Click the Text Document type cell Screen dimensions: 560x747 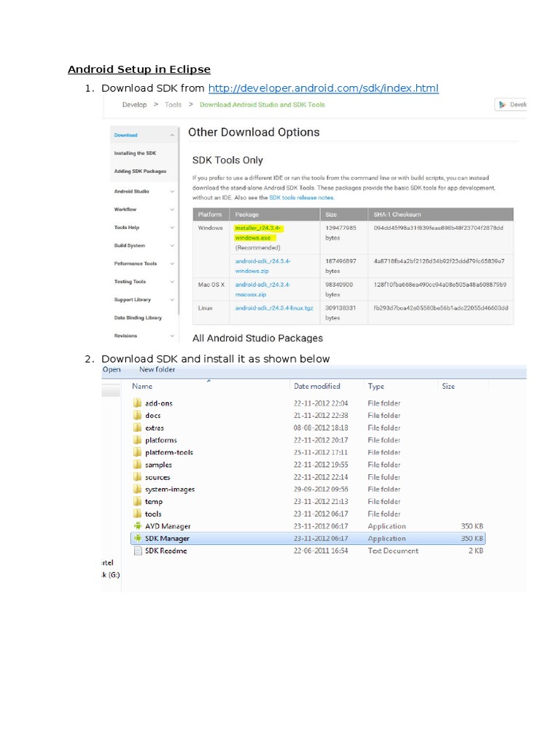[393, 551]
